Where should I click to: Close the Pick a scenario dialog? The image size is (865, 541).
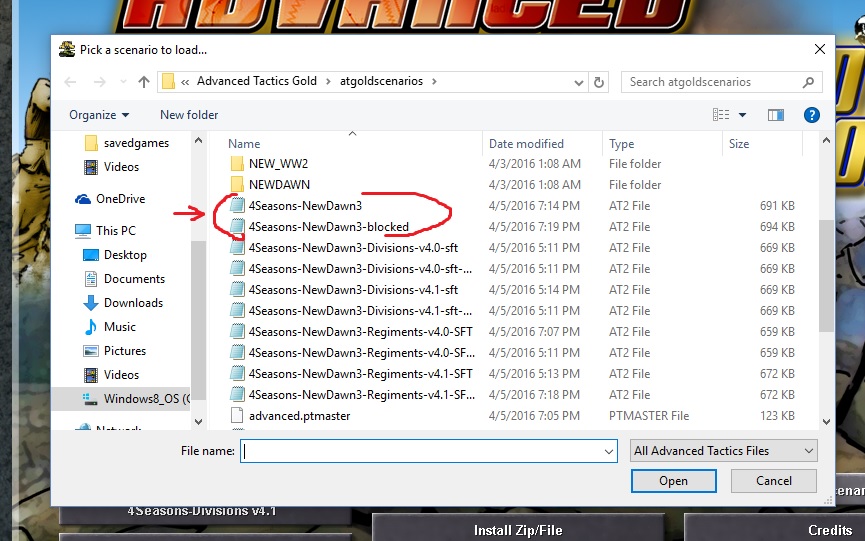[820, 49]
